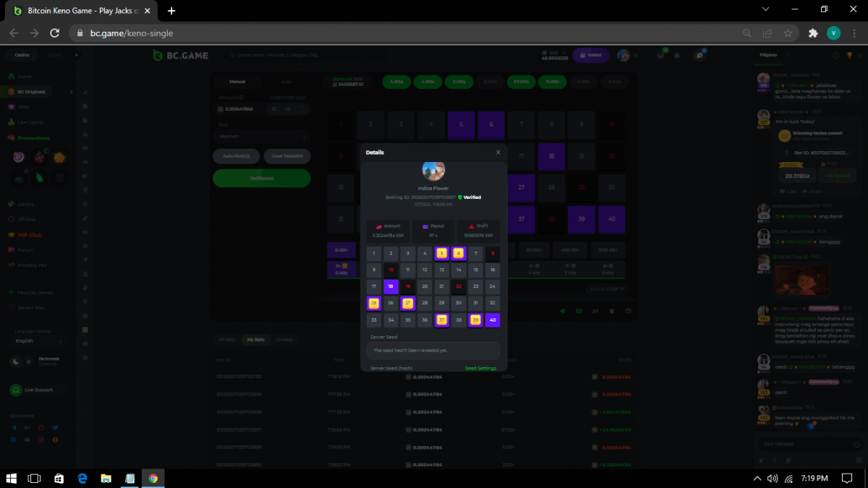
Task: Click the purple Wallet button
Action: (x=590, y=55)
